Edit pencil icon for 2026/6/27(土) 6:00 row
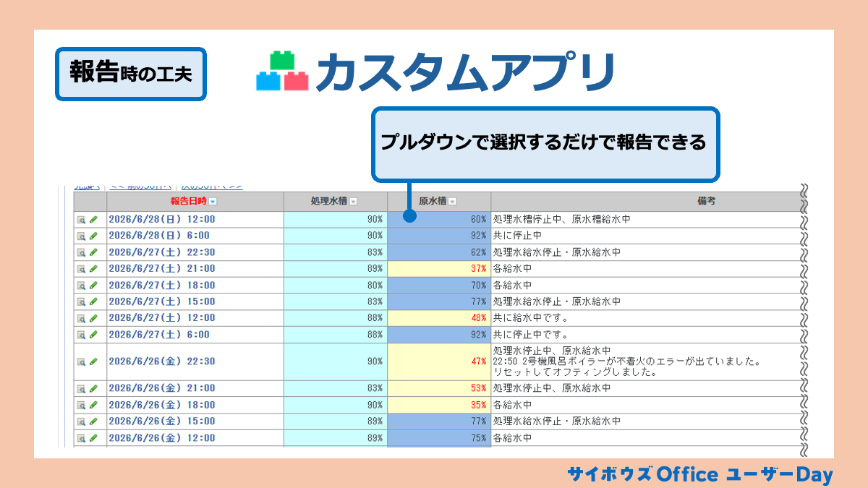The width and height of the screenshot is (868, 488). 93,335
